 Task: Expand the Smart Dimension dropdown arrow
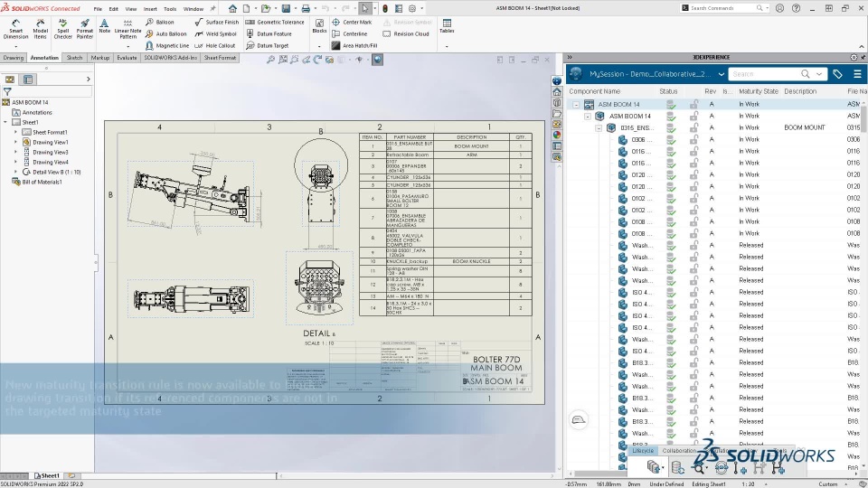[15, 46]
